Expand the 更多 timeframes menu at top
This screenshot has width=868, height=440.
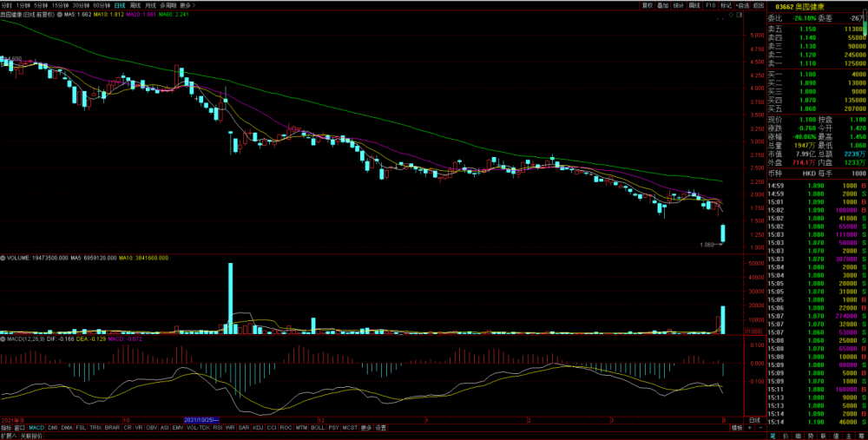click(x=187, y=5)
